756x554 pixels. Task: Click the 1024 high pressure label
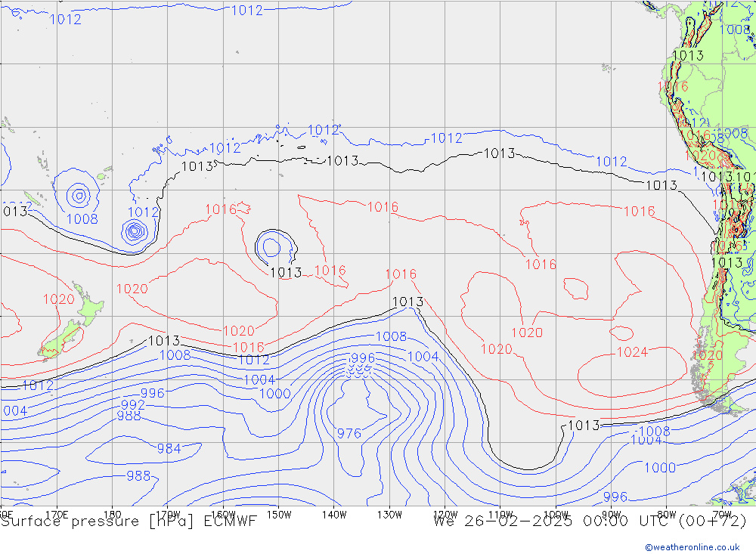[x=632, y=352]
